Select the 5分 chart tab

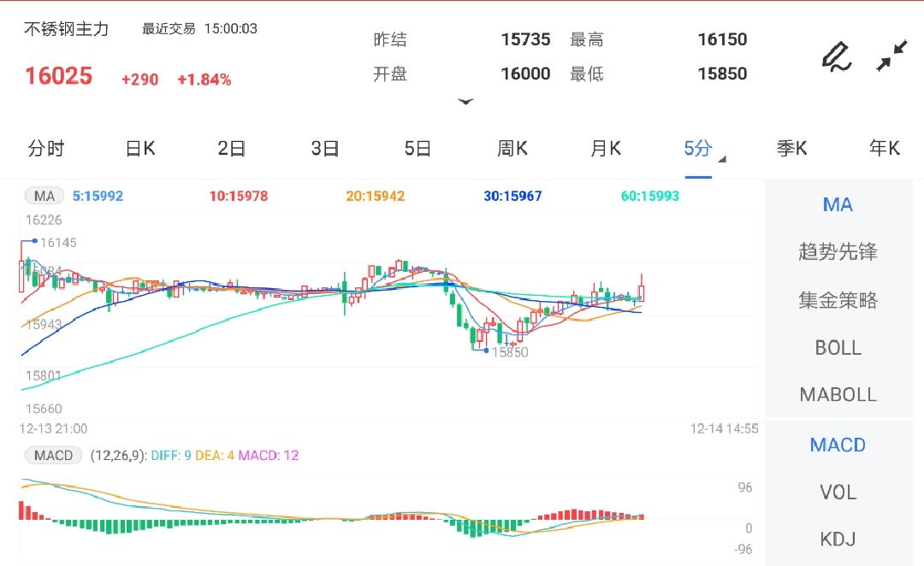pos(698,149)
